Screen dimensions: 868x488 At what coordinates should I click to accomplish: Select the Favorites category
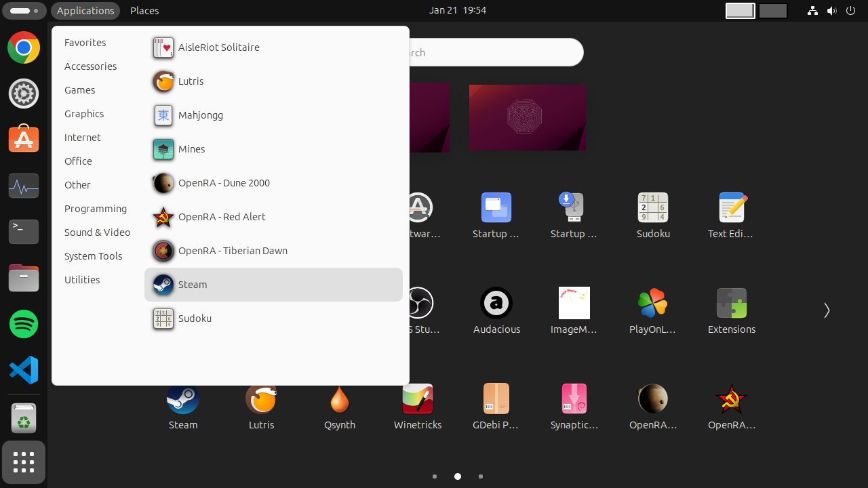click(85, 43)
